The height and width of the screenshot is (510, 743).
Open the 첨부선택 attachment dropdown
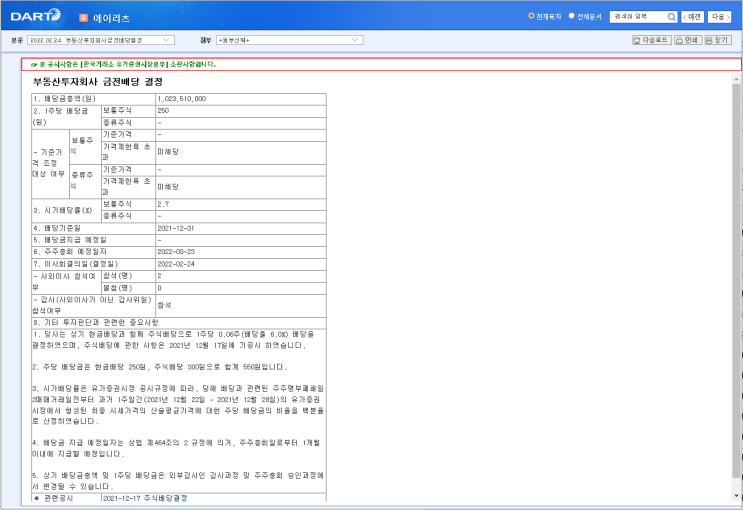coord(290,40)
